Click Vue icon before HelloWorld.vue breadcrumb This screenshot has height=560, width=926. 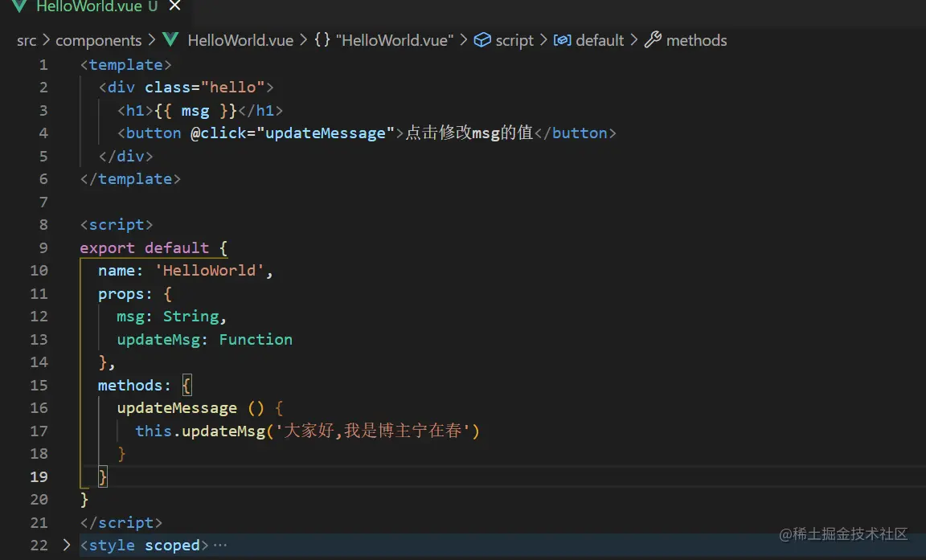170,39
